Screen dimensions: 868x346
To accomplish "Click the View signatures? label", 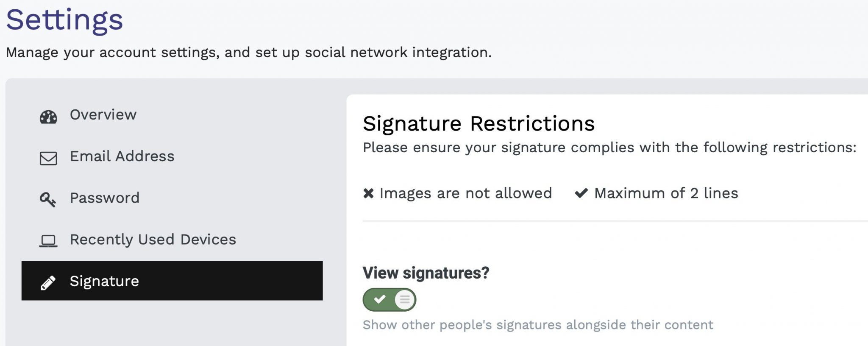I will (x=426, y=273).
